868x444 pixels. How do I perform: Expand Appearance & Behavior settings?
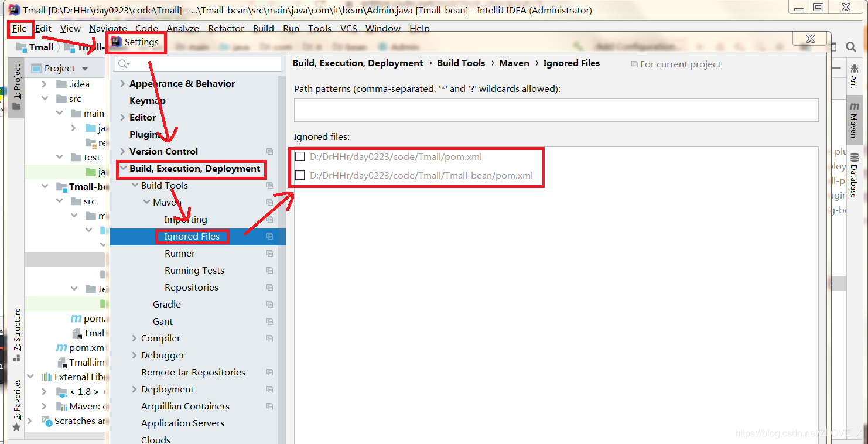(122, 84)
